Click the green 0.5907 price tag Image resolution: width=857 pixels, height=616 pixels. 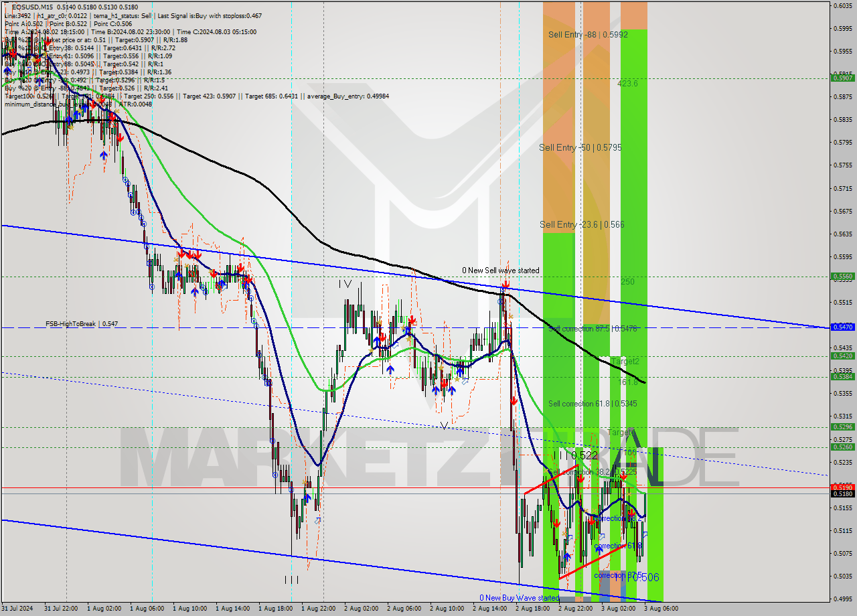tap(842, 78)
